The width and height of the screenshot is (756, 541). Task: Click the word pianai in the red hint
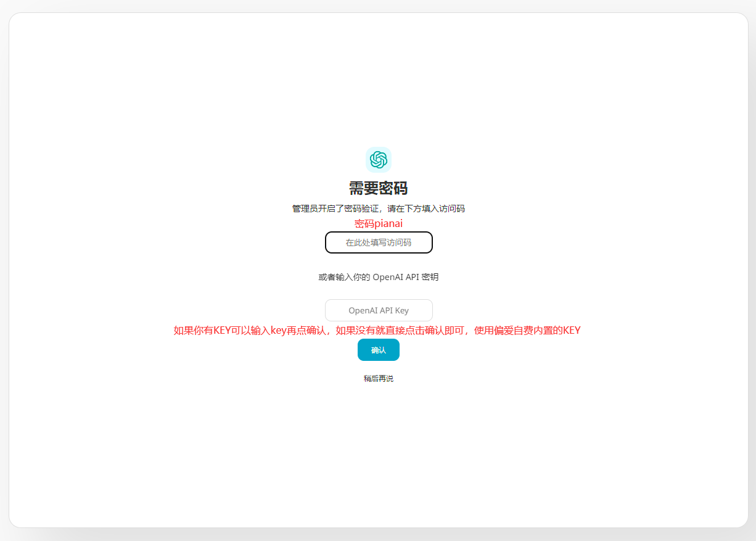[x=388, y=224]
